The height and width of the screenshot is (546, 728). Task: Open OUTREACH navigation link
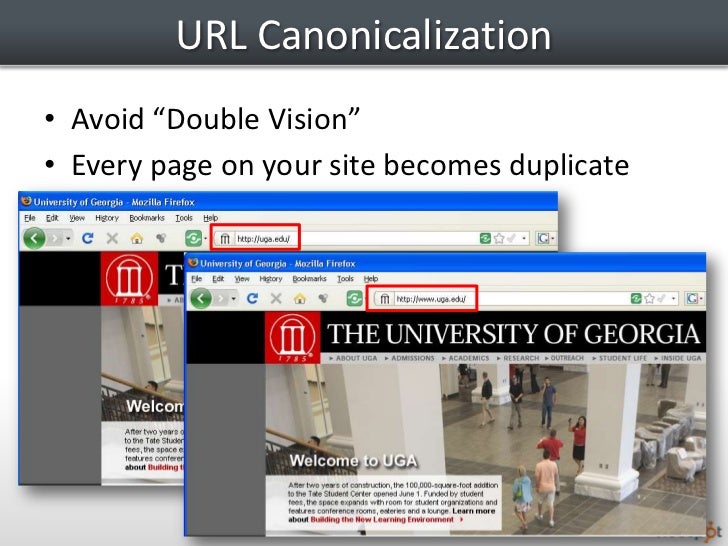pyautogui.click(x=565, y=358)
